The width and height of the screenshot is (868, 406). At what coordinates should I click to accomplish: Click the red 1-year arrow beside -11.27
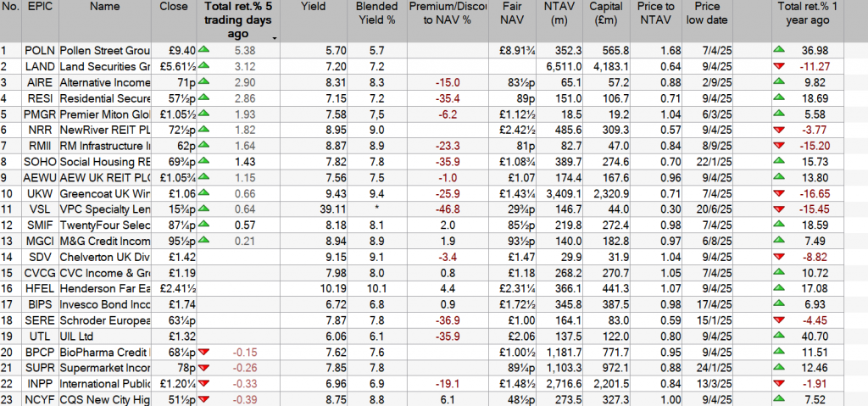tap(780, 66)
